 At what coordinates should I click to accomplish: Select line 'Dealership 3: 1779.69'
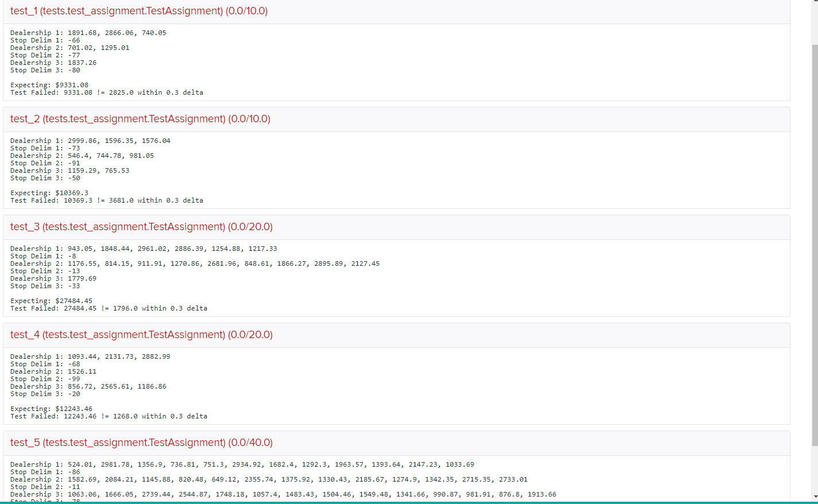point(53,278)
